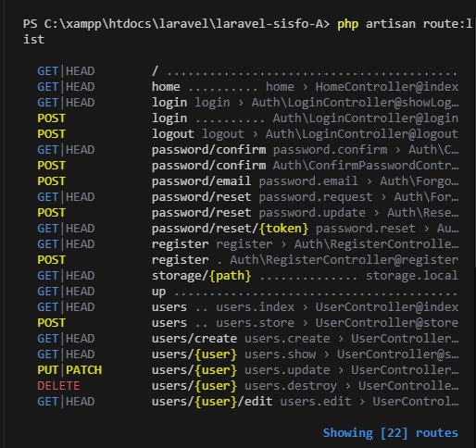This screenshot has height=448, width=476.
Task: Click 'Auth\LoginController@login' action text
Action: tap(366, 118)
